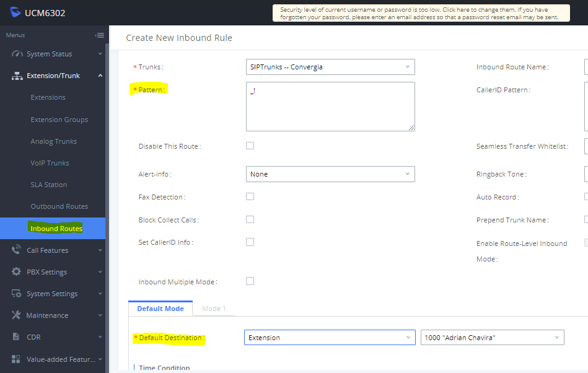Click the Grandstream UCM6302 logo icon
588x373 pixels.
coord(15,12)
